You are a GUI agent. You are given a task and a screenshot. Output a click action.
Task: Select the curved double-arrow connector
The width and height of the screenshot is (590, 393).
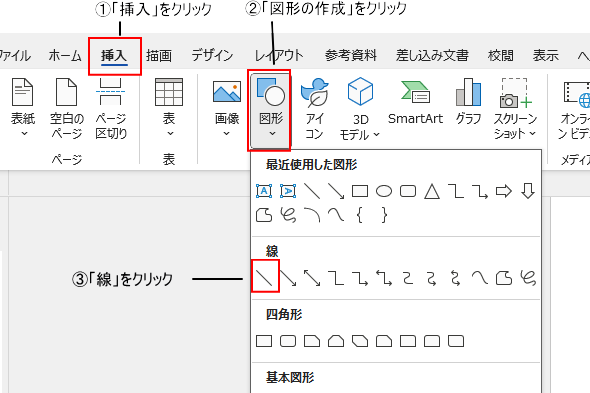(456, 278)
